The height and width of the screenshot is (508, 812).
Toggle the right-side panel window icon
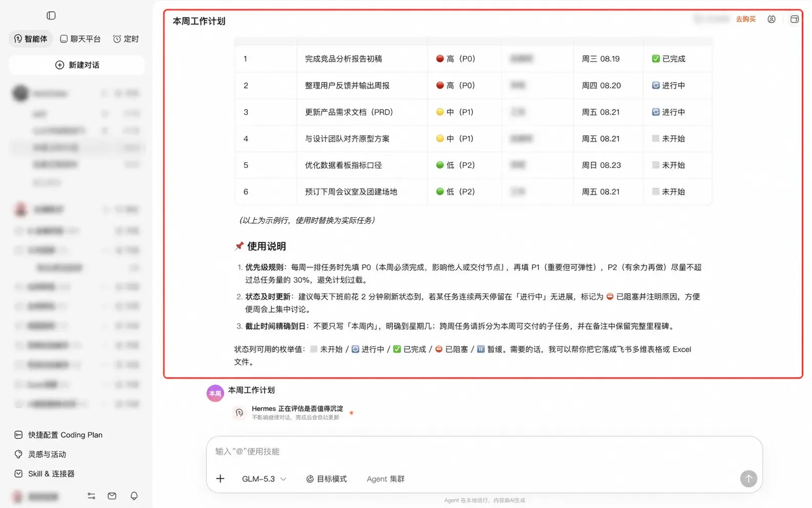(x=794, y=19)
